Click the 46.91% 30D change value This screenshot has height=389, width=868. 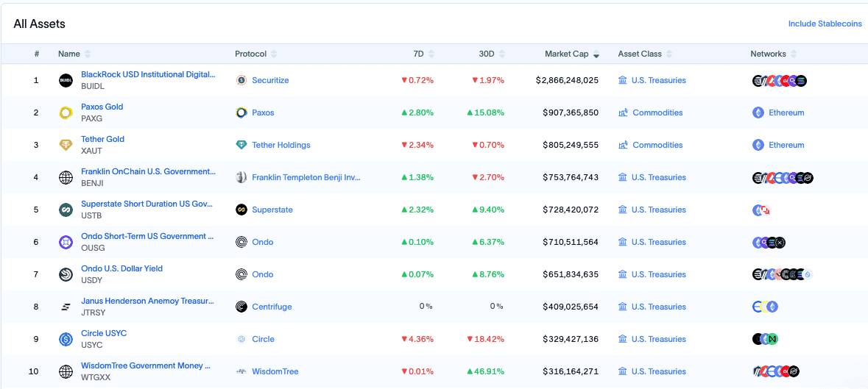coord(486,371)
